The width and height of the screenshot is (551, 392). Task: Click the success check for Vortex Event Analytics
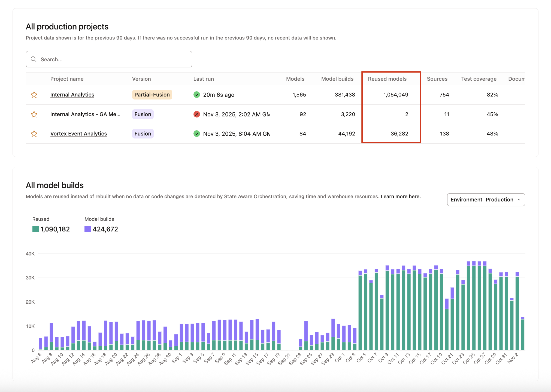(x=197, y=134)
